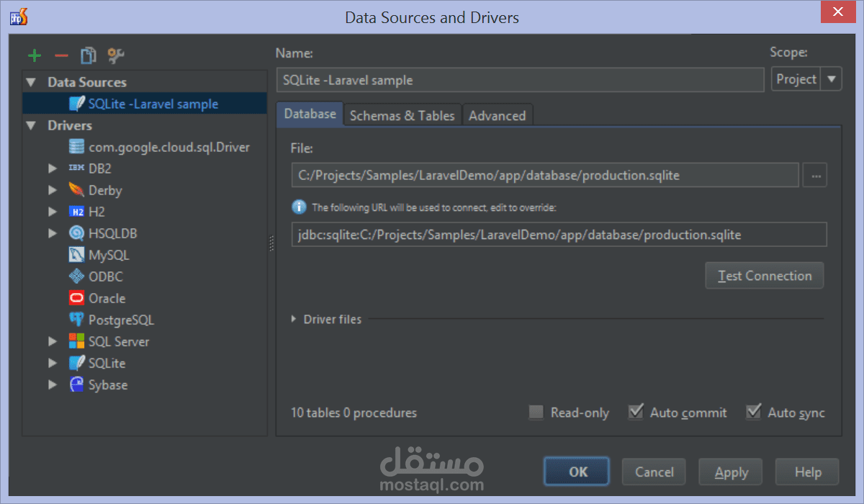Click the Drivers heading text
This screenshot has width=864, height=504.
click(x=70, y=125)
